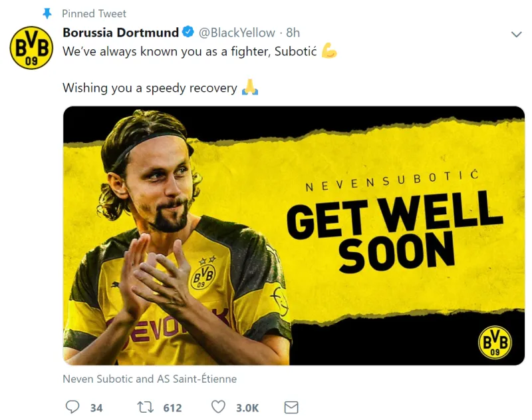Click the BVB 09 logo inside image
Viewport: 532px width, 420px height.
(x=495, y=342)
